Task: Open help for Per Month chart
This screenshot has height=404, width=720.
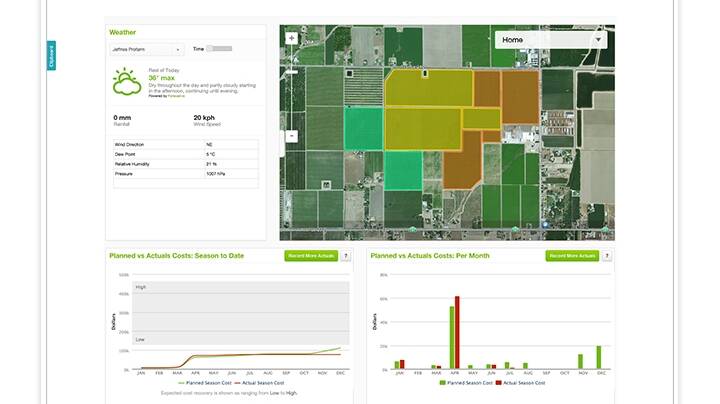Action: pos(607,256)
